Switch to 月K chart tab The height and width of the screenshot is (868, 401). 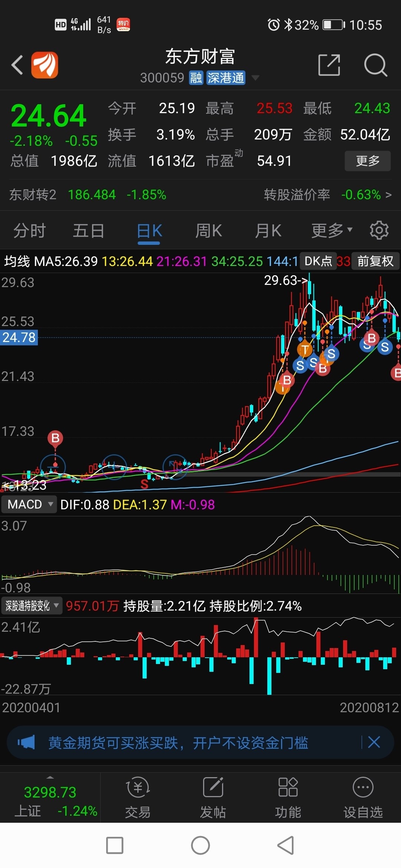[268, 230]
